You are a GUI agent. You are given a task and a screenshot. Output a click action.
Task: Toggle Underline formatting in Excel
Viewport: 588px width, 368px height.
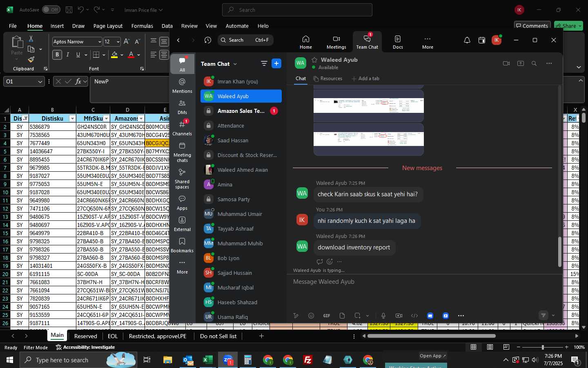[x=78, y=54]
